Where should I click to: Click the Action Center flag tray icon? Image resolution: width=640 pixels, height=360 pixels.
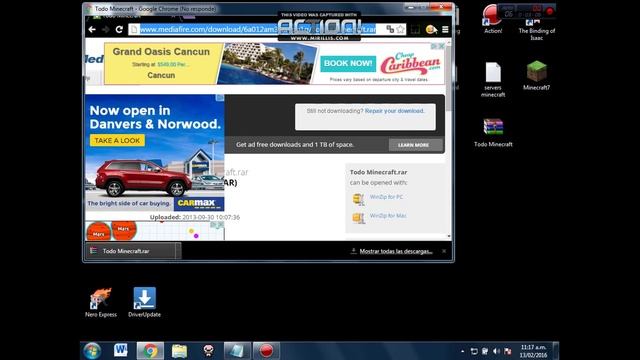508,351
